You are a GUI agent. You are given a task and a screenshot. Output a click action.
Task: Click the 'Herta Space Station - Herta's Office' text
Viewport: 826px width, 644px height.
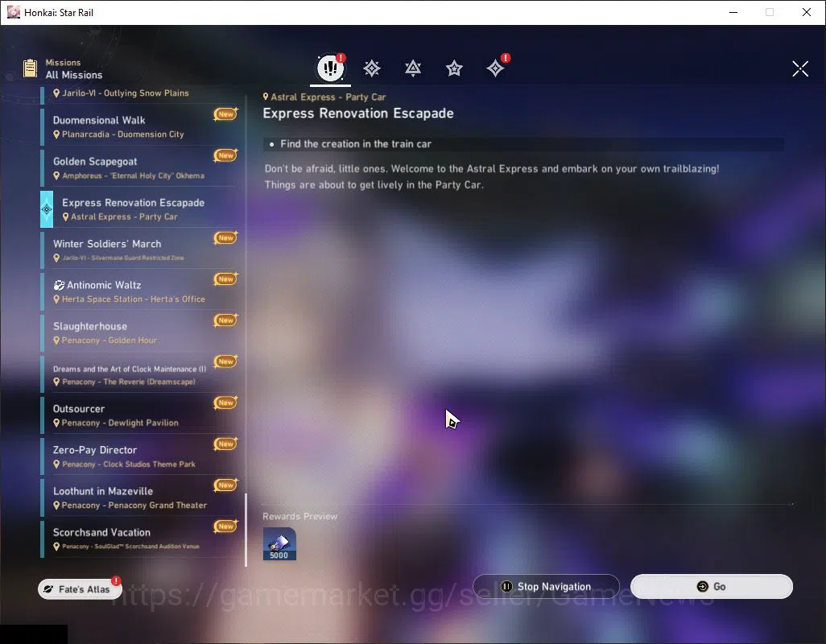pyautogui.click(x=134, y=299)
